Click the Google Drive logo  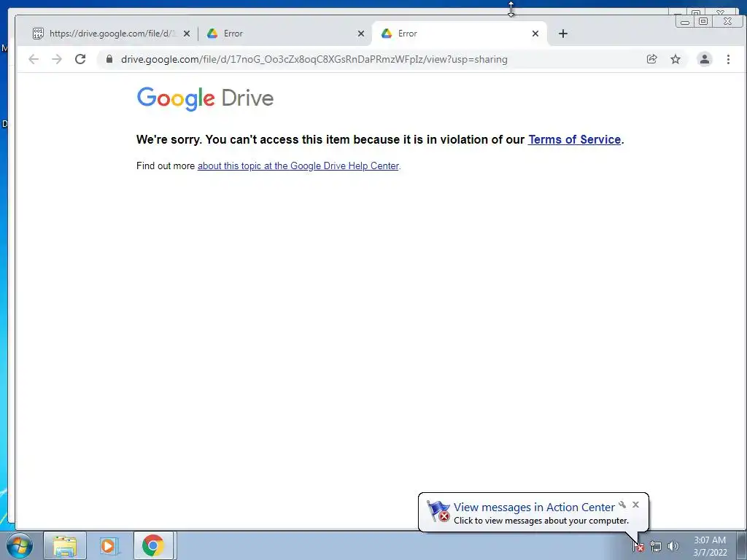click(205, 98)
